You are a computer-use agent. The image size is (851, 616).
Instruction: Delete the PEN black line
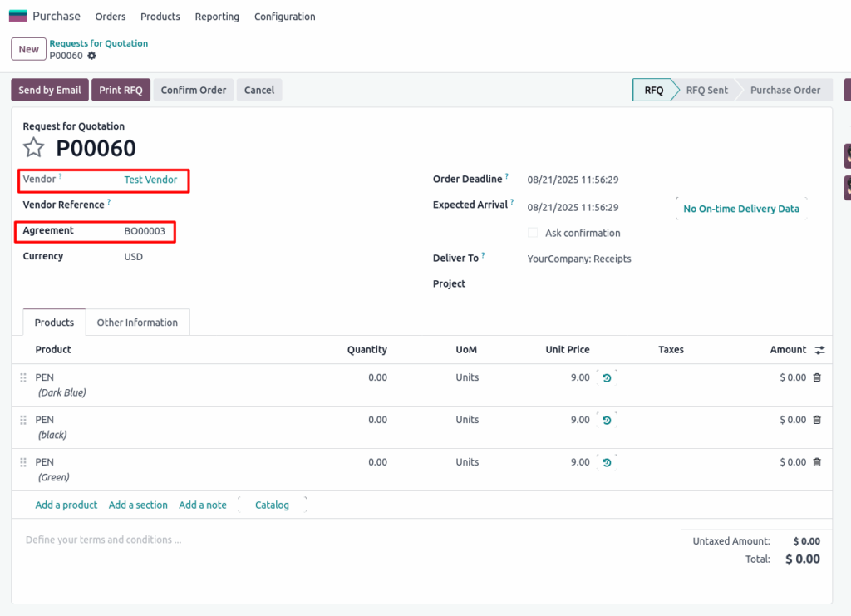click(x=817, y=420)
